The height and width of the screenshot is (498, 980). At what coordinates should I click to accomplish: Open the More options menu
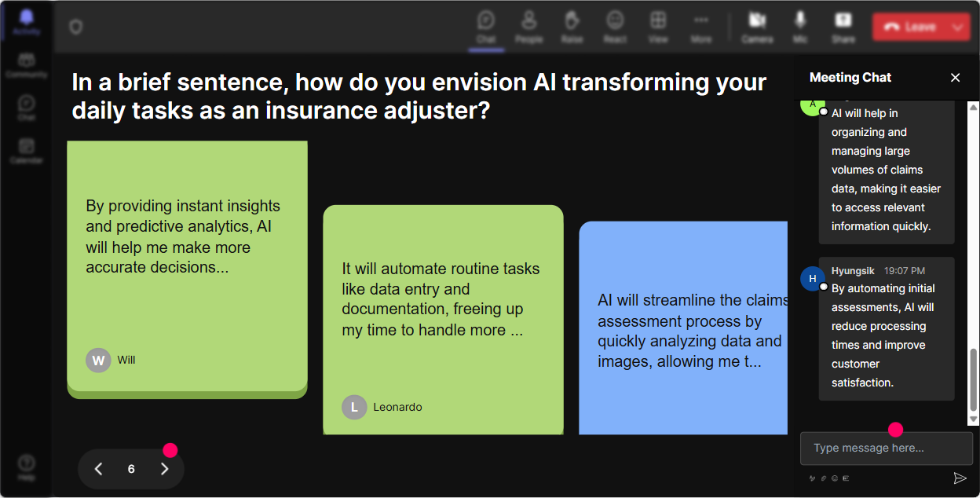[701, 27]
